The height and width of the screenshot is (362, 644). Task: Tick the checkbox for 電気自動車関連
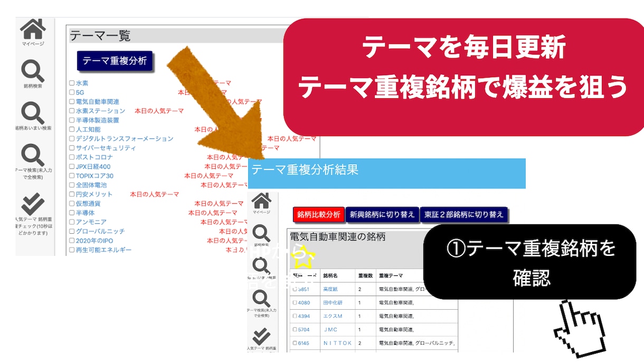coord(72,102)
